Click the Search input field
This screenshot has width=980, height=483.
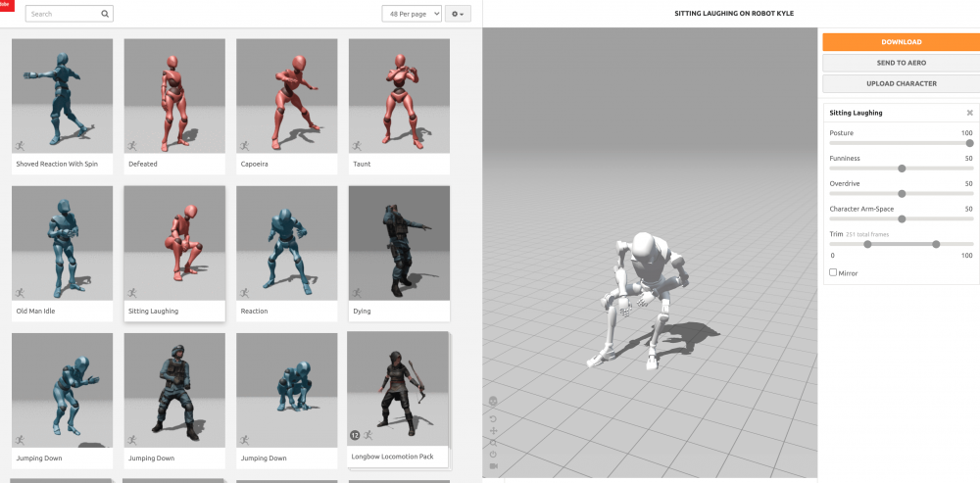coord(69,14)
